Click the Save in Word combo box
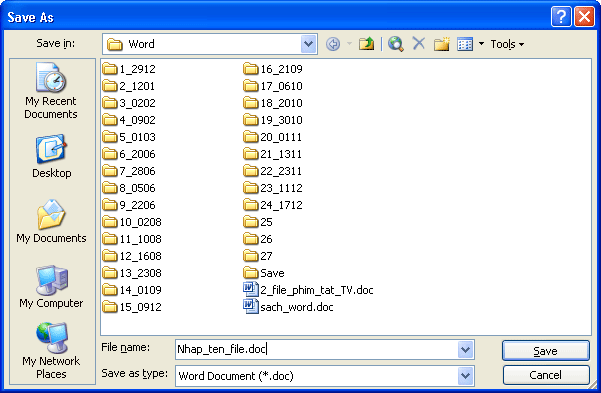601x393 pixels. tap(209, 44)
